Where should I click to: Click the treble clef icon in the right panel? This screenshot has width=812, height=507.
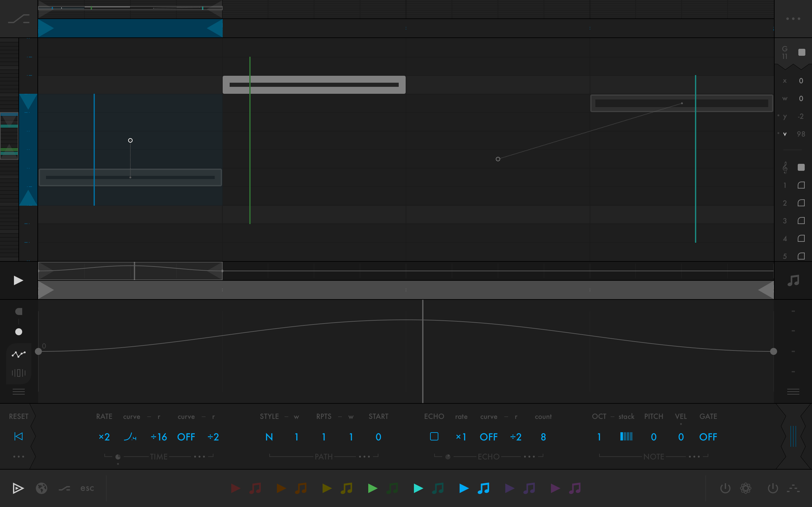pos(785,167)
